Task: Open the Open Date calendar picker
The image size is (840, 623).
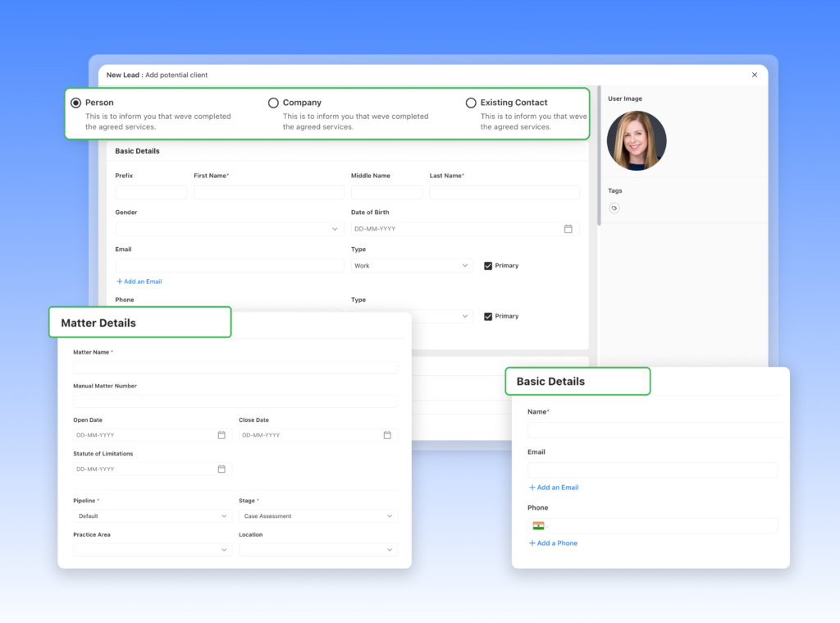Action: coord(221,435)
